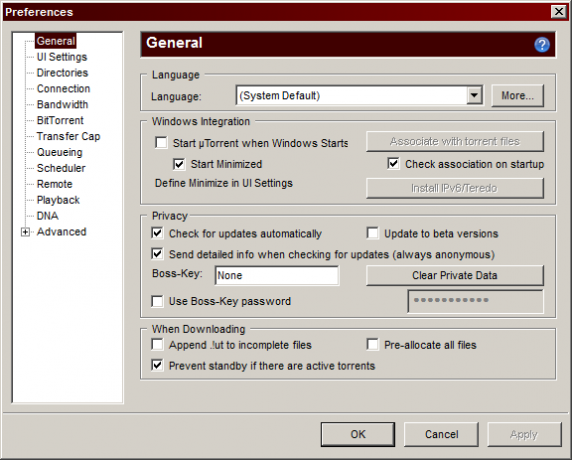Open Remote settings
The height and width of the screenshot is (460, 572).
click(x=54, y=184)
